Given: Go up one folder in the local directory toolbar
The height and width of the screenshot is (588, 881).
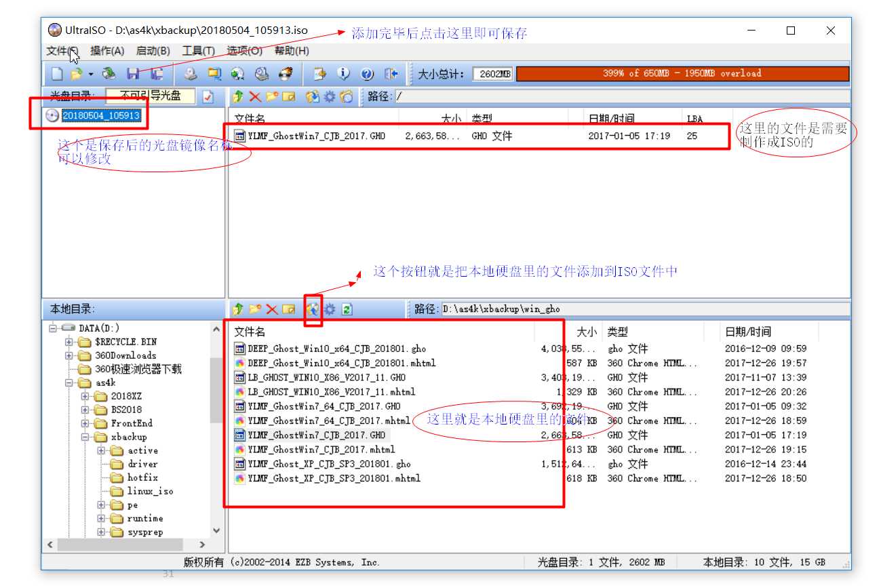Looking at the screenshot, I should point(237,309).
